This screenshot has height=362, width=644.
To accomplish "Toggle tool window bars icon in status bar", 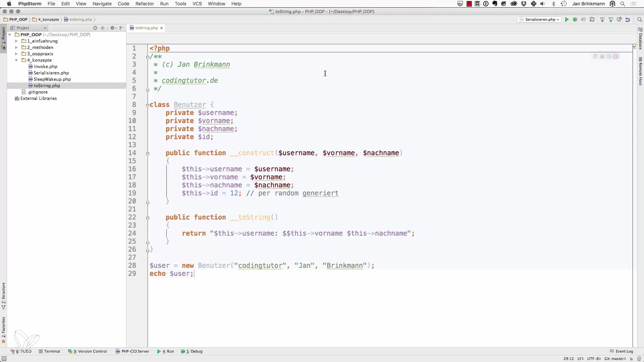I will [4, 359].
